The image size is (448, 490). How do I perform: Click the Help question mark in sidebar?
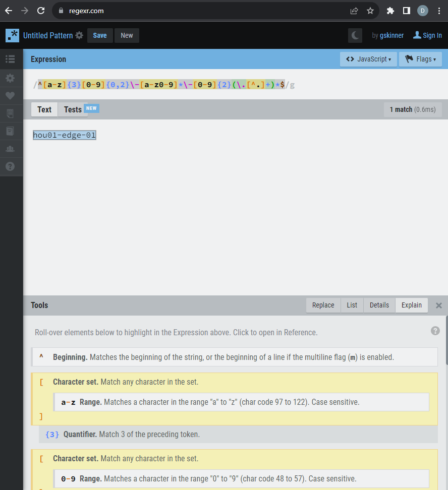(x=10, y=166)
